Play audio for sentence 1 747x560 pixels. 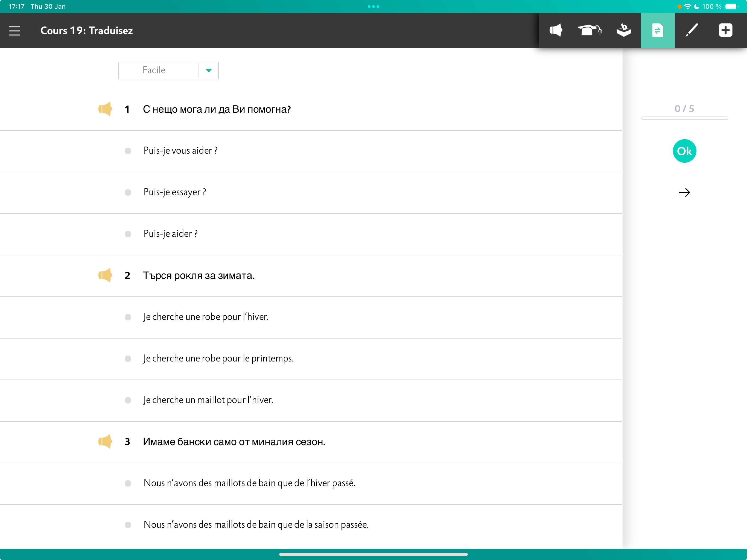click(105, 109)
